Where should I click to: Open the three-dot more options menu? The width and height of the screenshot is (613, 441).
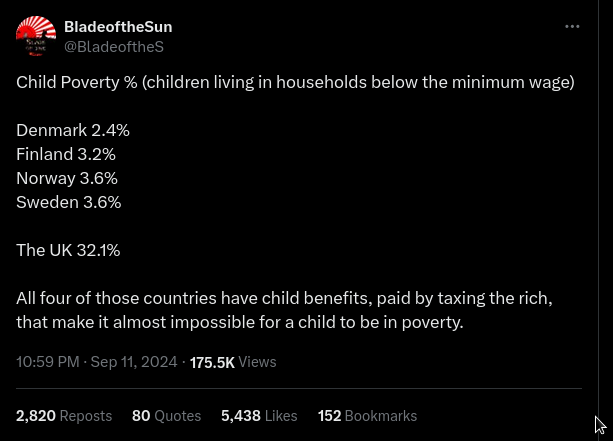click(572, 27)
